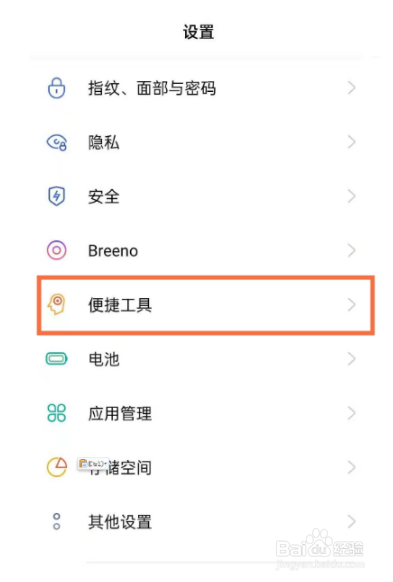Tap the Breeno circle icon

click(x=56, y=250)
